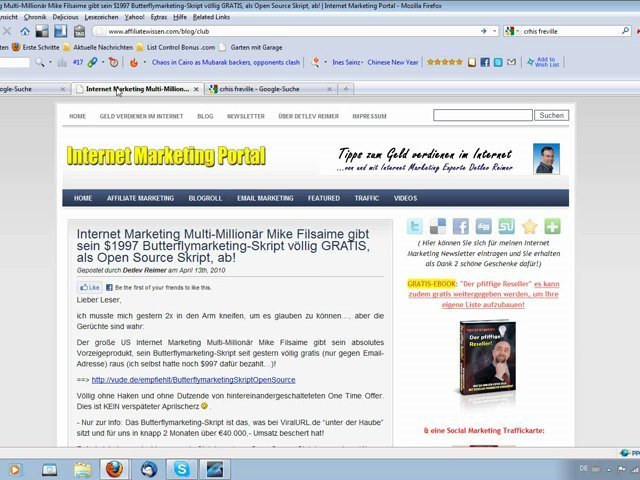The height and width of the screenshot is (480, 640).
Task: Open the browser search bar dropdown arrow
Action: [515, 31]
